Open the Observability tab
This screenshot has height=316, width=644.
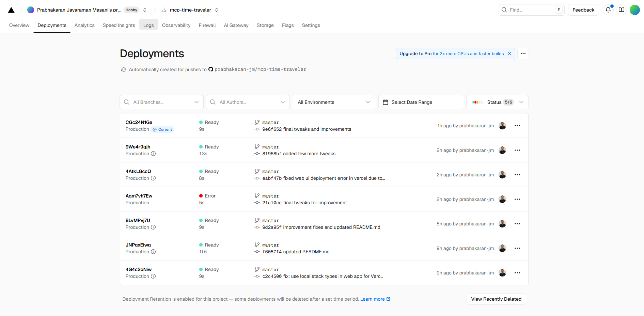click(176, 25)
